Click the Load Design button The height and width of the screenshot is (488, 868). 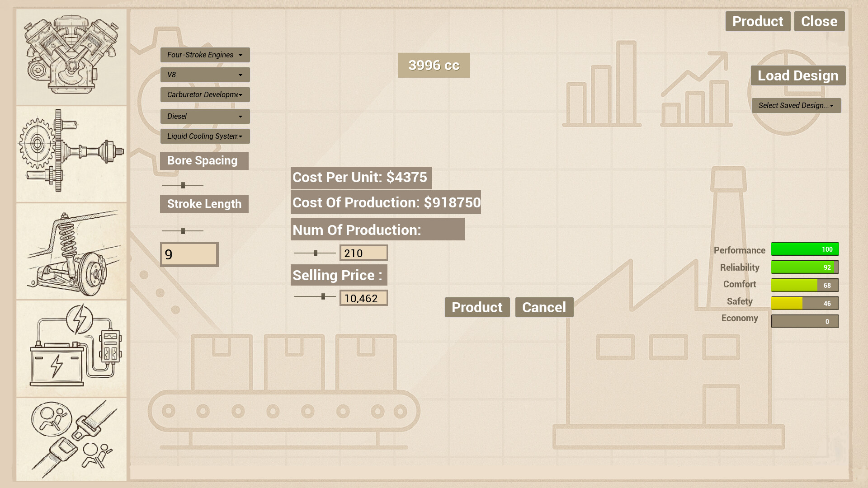coord(798,75)
